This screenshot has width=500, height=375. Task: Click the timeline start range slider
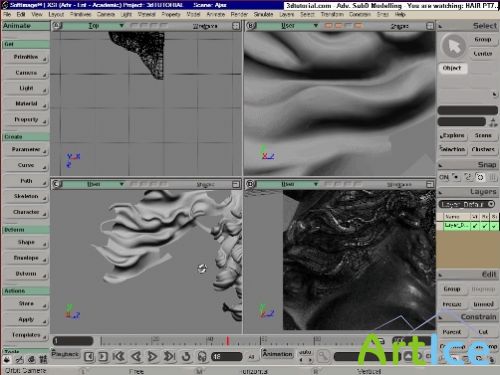point(73,341)
